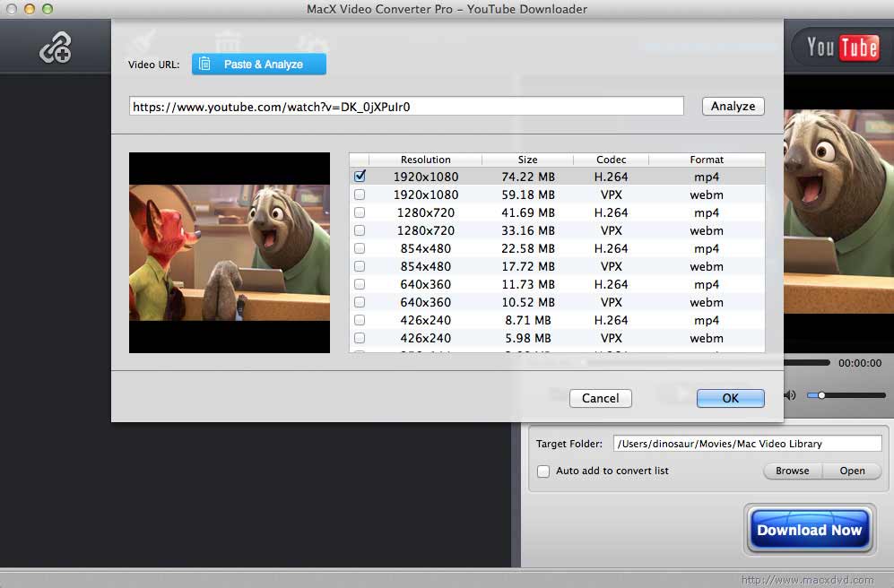894x588 pixels.
Task: Click Browse for target folder
Action: 793,471
